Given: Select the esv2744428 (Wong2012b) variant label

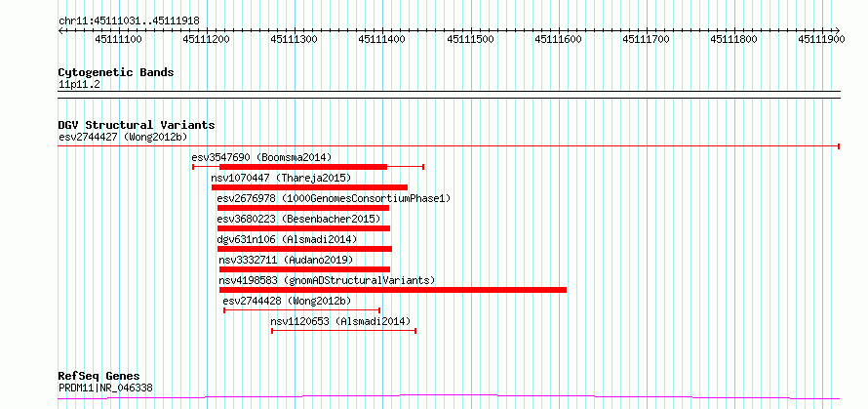Looking at the screenshot, I should click(x=287, y=301).
